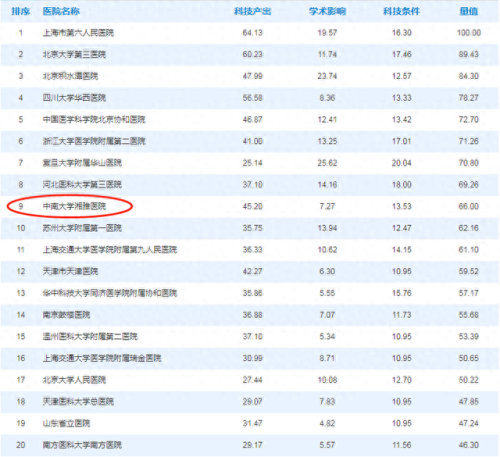Select the 47.85 量值 cell
Image resolution: width=500 pixels, height=457 pixels.
point(469,401)
